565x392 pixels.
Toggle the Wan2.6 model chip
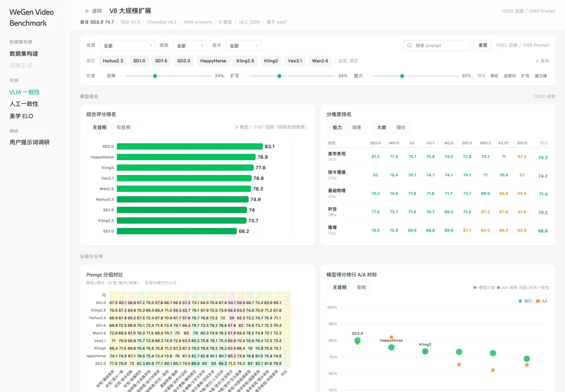tap(320, 61)
